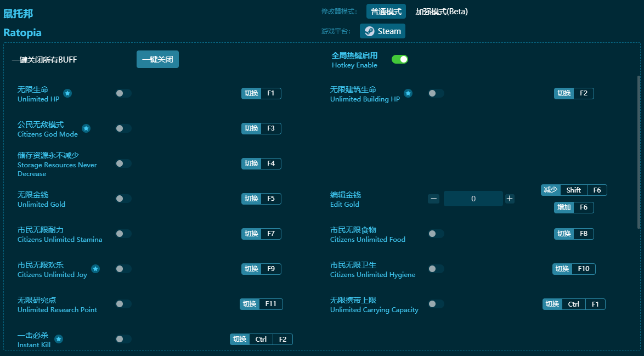The image size is (644, 356).
Task: Click the star beside Citizens Unlimited Joy
Action: [95, 269]
